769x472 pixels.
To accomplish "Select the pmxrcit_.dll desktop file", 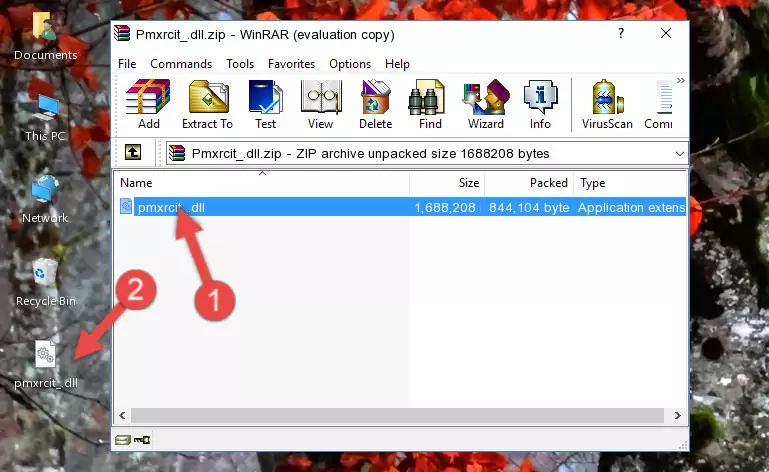I will pos(46,365).
